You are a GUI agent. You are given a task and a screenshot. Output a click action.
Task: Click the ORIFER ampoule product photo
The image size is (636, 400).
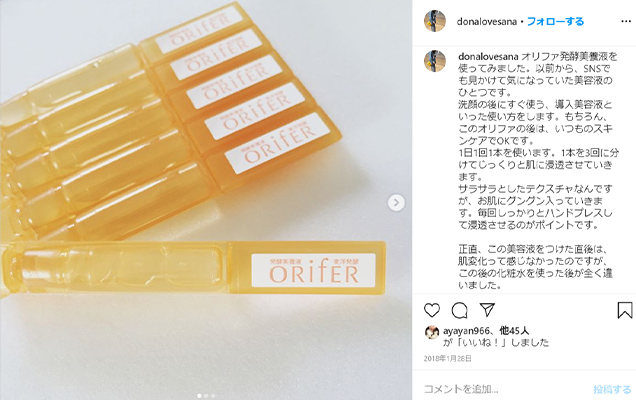pos(206,200)
